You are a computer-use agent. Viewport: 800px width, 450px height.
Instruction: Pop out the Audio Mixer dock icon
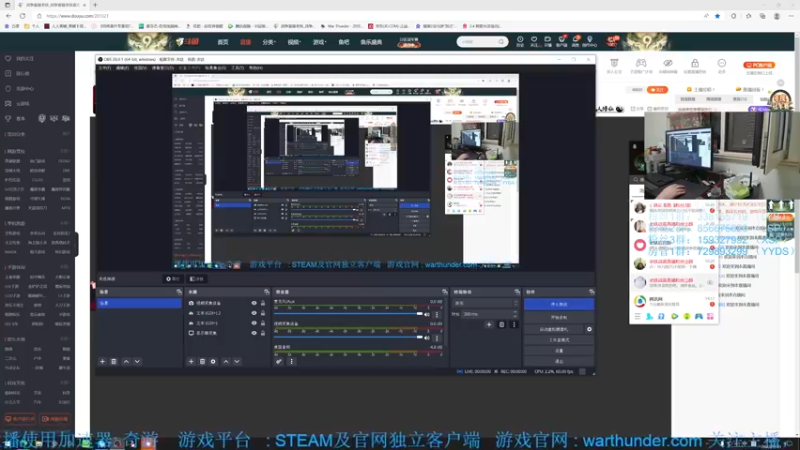[x=444, y=292]
